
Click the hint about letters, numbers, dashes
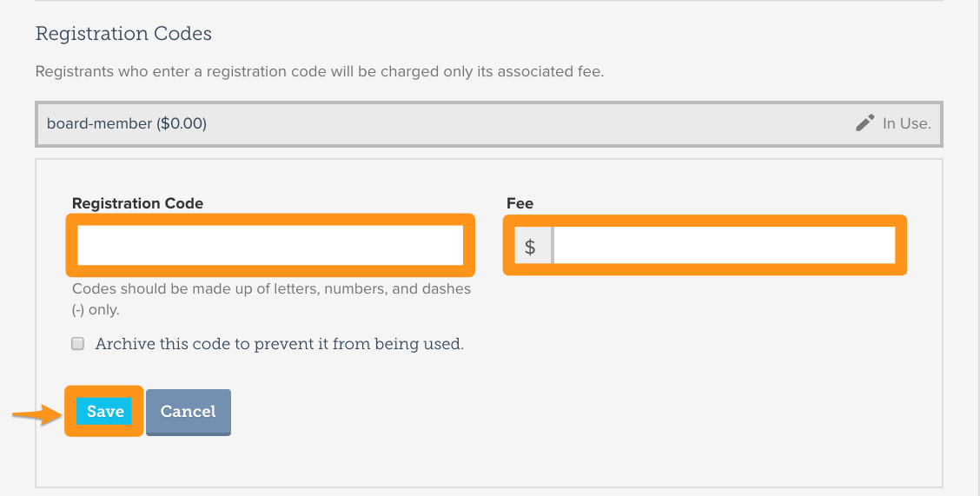click(x=271, y=299)
